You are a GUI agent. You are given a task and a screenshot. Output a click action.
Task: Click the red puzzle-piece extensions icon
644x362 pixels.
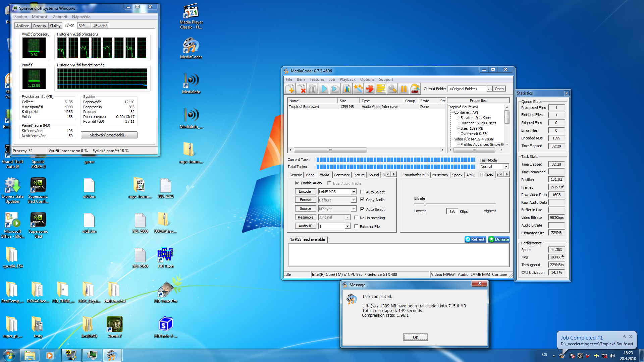[370, 89]
